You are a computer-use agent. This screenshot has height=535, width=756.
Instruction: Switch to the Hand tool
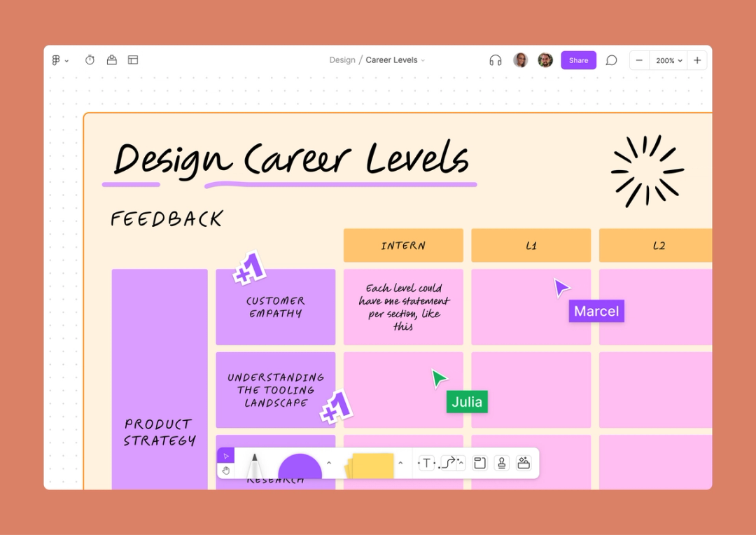[225, 471]
